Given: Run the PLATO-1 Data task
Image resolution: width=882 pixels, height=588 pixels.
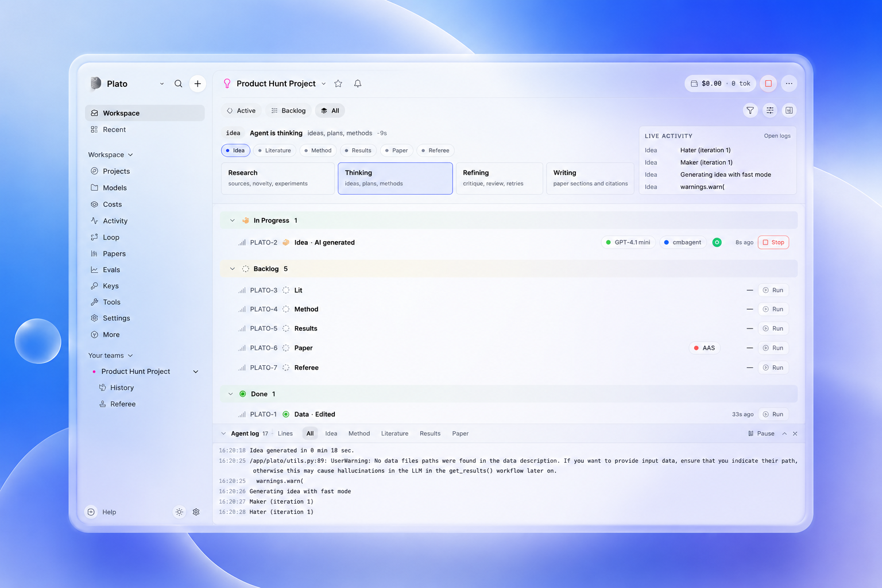Looking at the screenshot, I should tap(773, 415).
